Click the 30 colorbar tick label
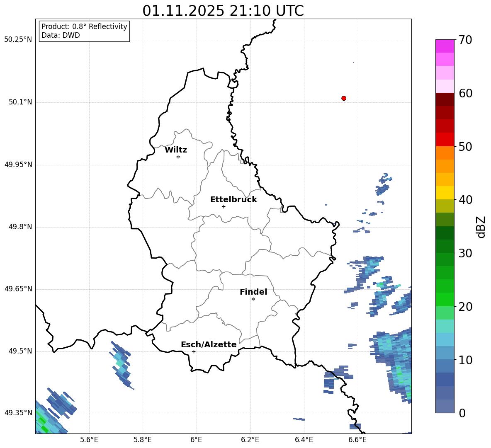Viewport: 491px width, 448px height. coord(465,253)
